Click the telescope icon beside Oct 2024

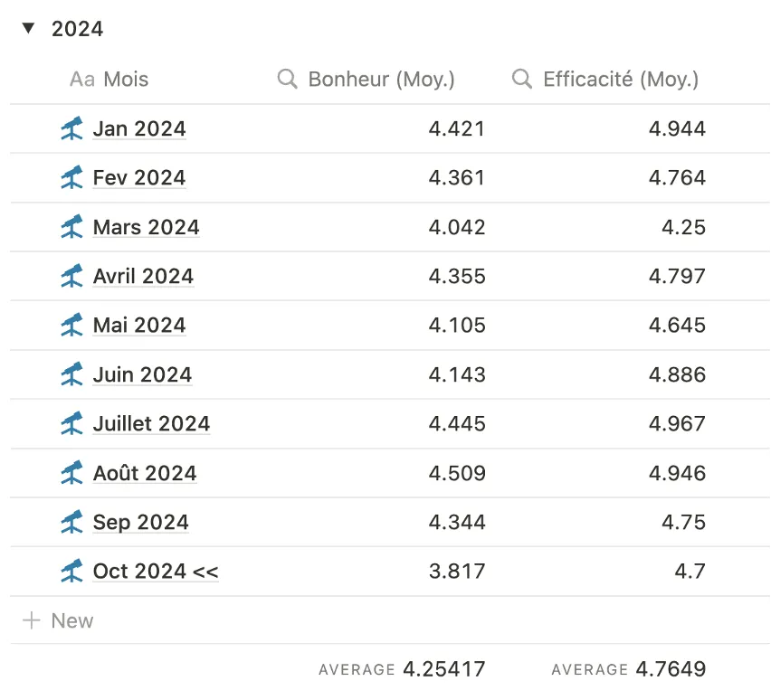tap(71, 571)
